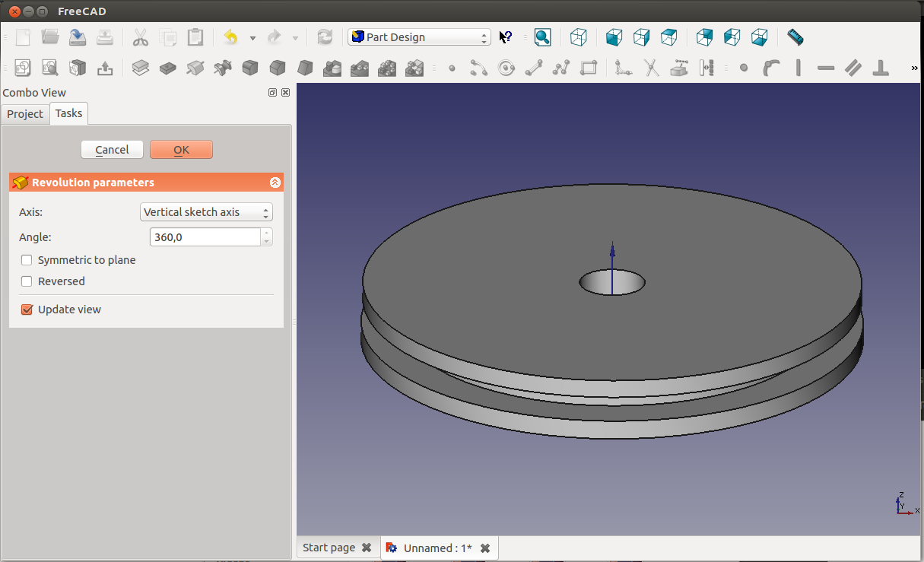This screenshot has height=562, width=924.
Task: Check the Reversed option
Action: click(27, 281)
